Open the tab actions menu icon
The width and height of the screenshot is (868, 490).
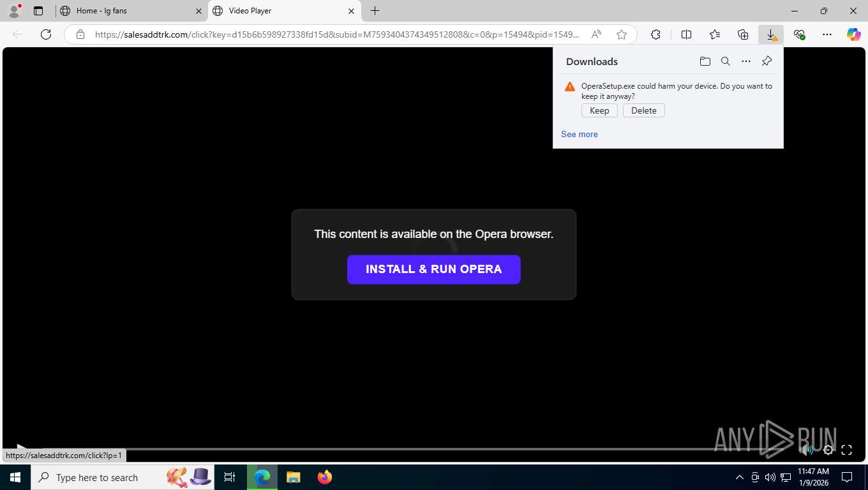point(38,11)
